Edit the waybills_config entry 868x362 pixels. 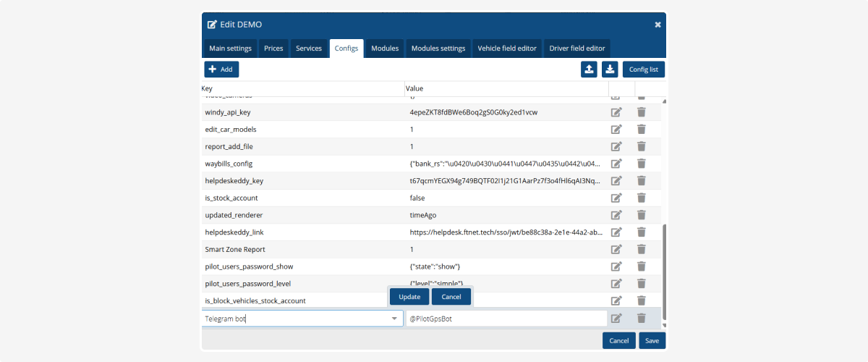tap(616, 164)
